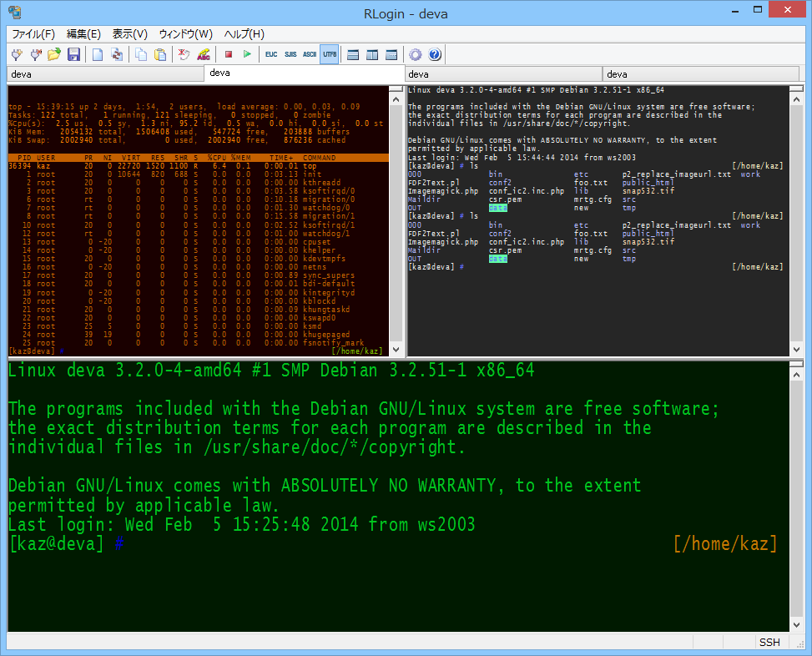
Task: Click the RLogin app icon in title bar
Action: [x=15, y=13]
